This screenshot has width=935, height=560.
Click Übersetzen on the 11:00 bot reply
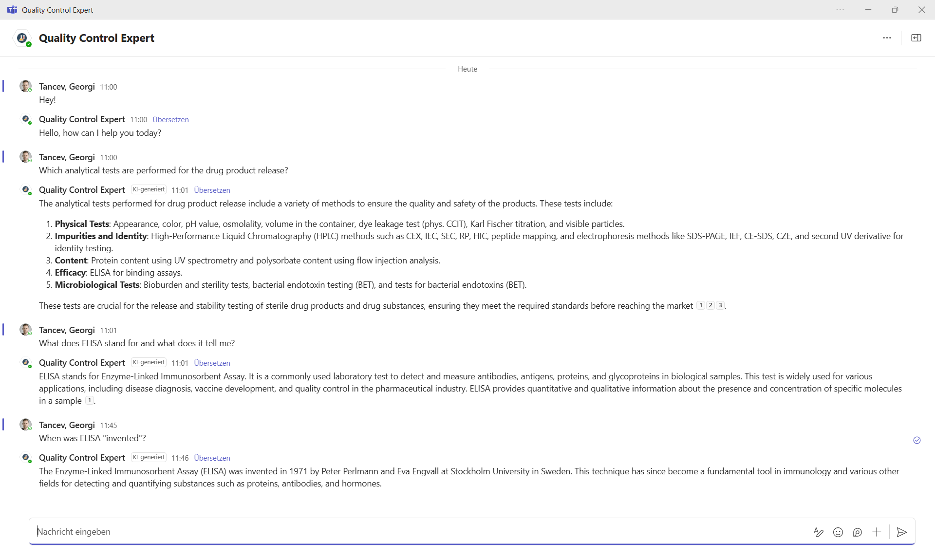(170, 120)
